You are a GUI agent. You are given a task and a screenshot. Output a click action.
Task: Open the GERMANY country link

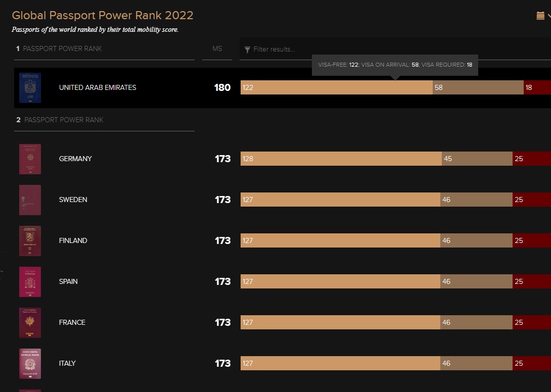(75, 159)
